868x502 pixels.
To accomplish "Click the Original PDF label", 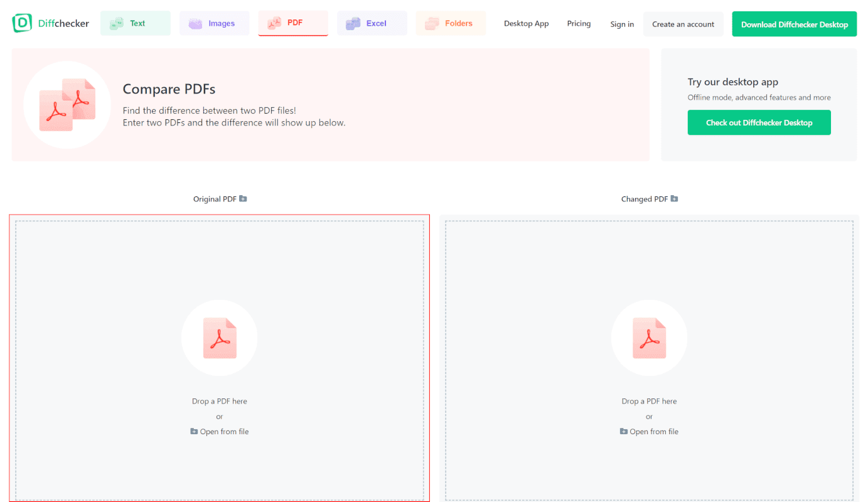I will point(215,199).
